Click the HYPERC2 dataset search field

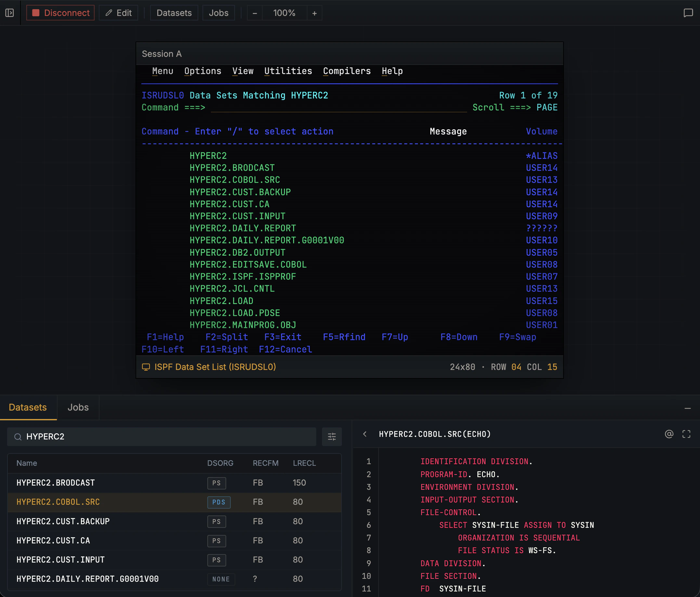pos(162,437)
